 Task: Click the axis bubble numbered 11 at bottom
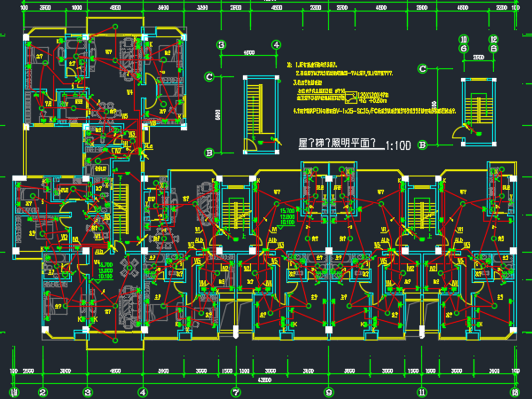[x=422, y=393]
